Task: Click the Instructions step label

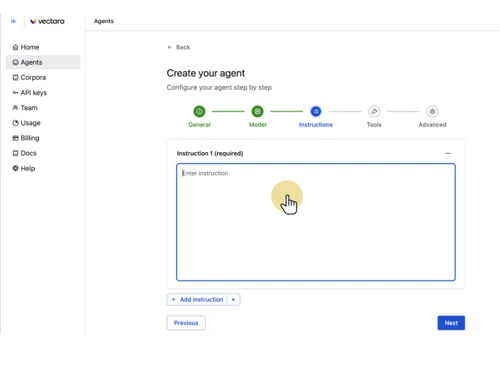Action: point(316,125)
